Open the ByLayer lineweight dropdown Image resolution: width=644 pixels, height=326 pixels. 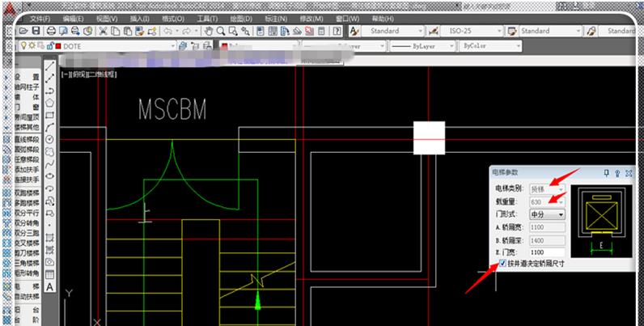point(452,46)
